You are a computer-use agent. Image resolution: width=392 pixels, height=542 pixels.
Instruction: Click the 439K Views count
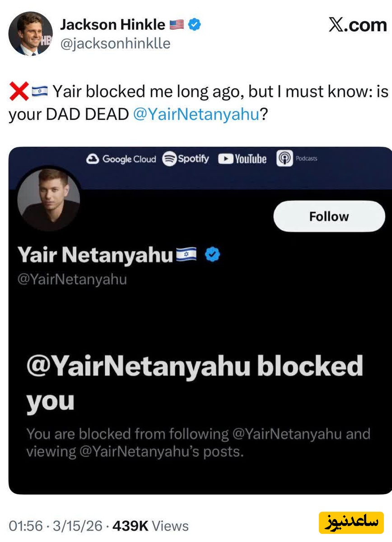[x=150, y=526]
